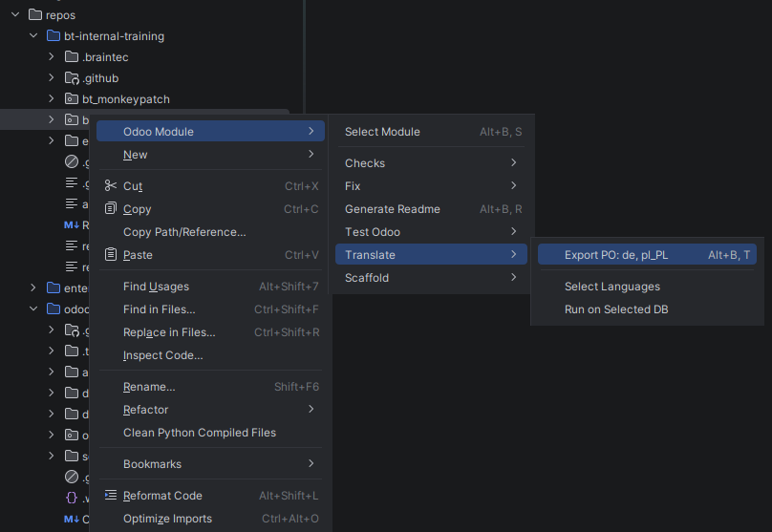Image resolution: width=772 pixels, height=532 pixels.
Task: Click the odoo folder icon
Action: 54,309
